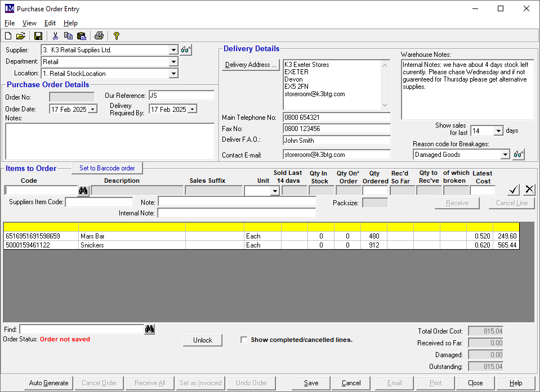Click the Save floppy disk toolbar icon
Viewport: 540px width, 392px height.
click(x=38, y=36)
